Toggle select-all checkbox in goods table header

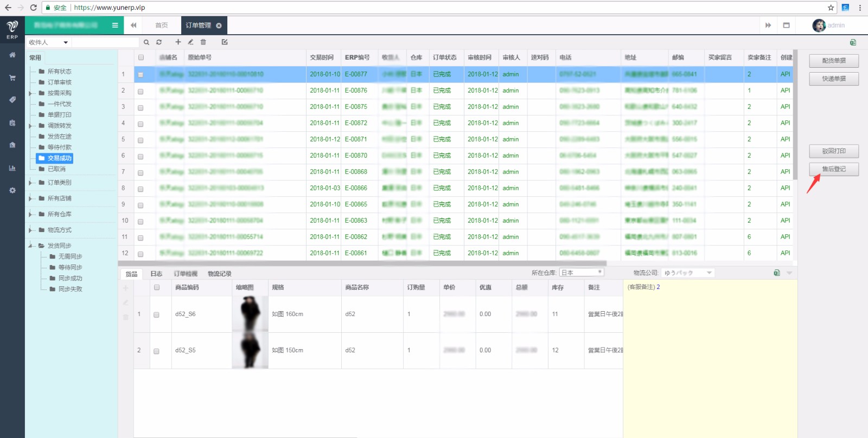157,287
